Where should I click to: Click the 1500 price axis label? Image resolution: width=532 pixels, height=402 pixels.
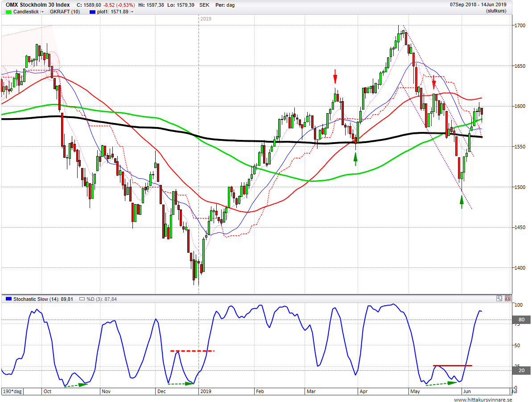pos(520,187)
